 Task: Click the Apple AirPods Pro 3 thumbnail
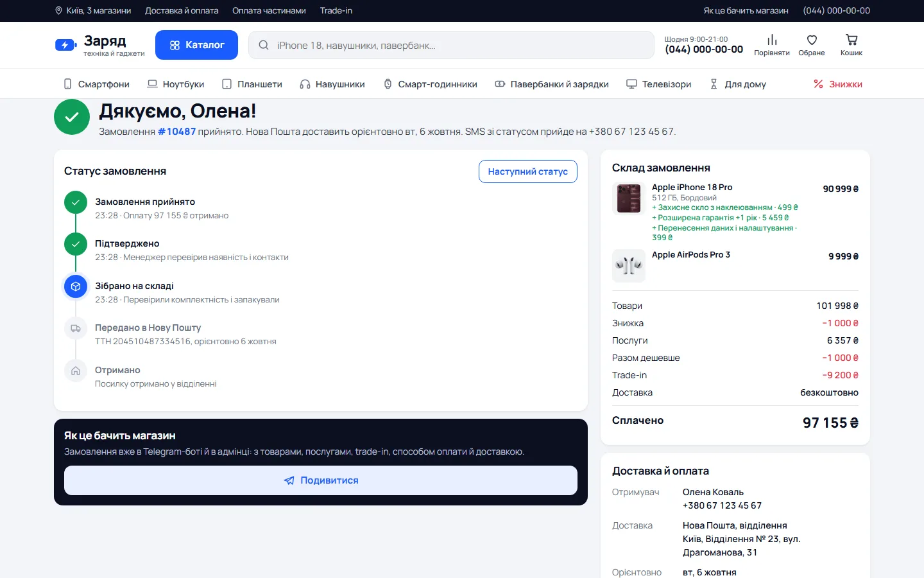tap(629, 266)
